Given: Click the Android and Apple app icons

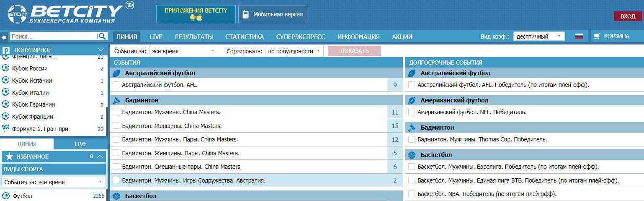Looking at the screenshot, I should [196, 18].
